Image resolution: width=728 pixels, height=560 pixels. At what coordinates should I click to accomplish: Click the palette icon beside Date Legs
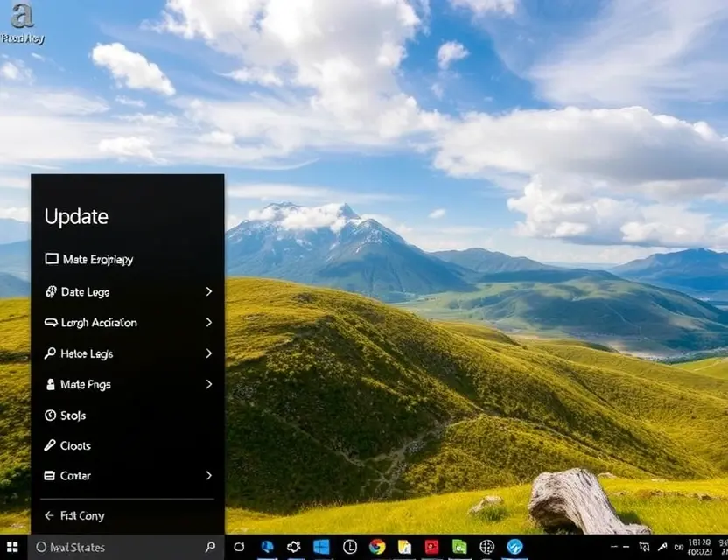pyautogui.click(x=51, y=291)
